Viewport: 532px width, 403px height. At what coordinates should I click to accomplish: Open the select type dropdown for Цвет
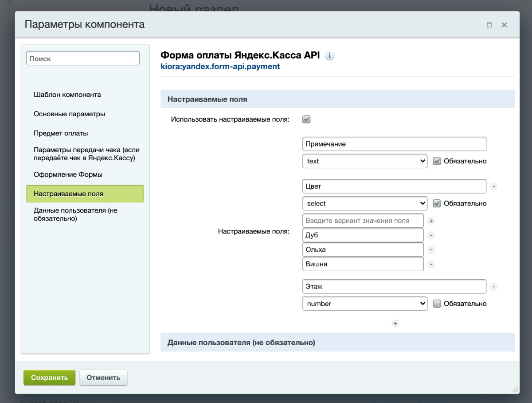364,203
